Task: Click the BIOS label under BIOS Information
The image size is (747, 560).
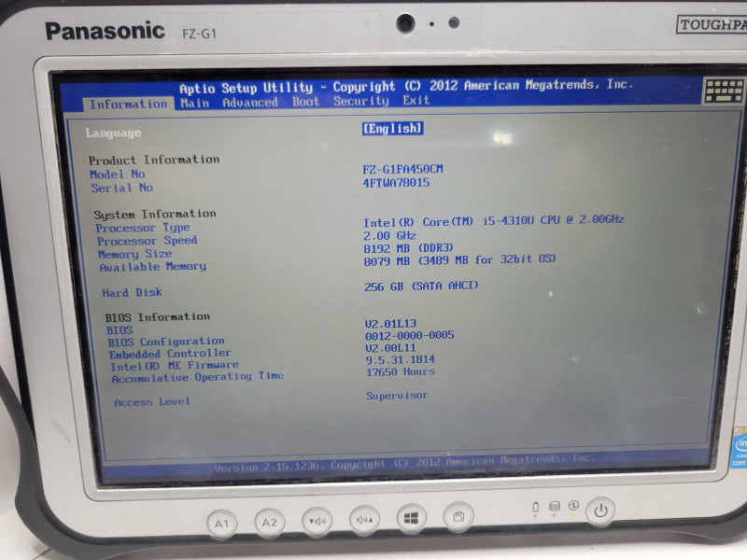Action: tap(120, 330)
